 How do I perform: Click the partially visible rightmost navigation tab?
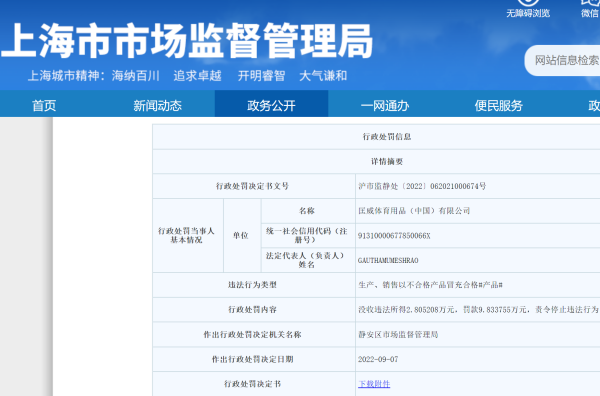[x=593, y=105]
